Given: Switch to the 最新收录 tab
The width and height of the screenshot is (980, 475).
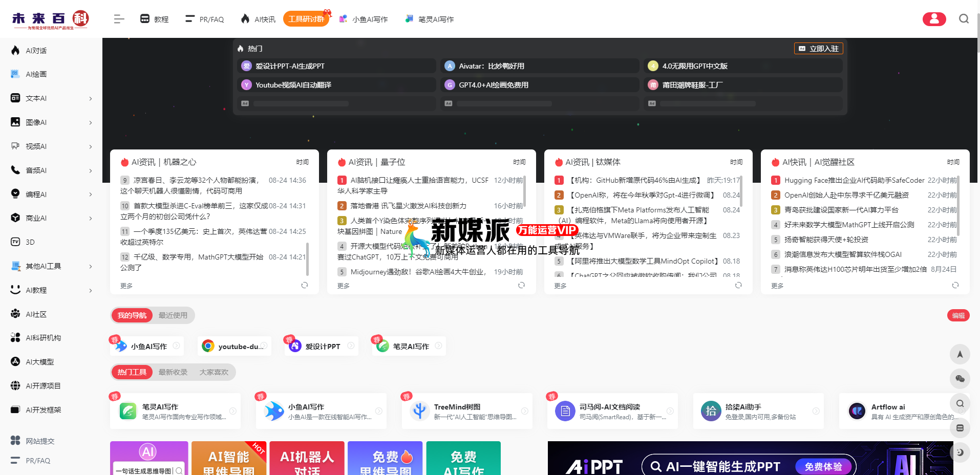Looking at the screenshot, I should coord(173,372).
